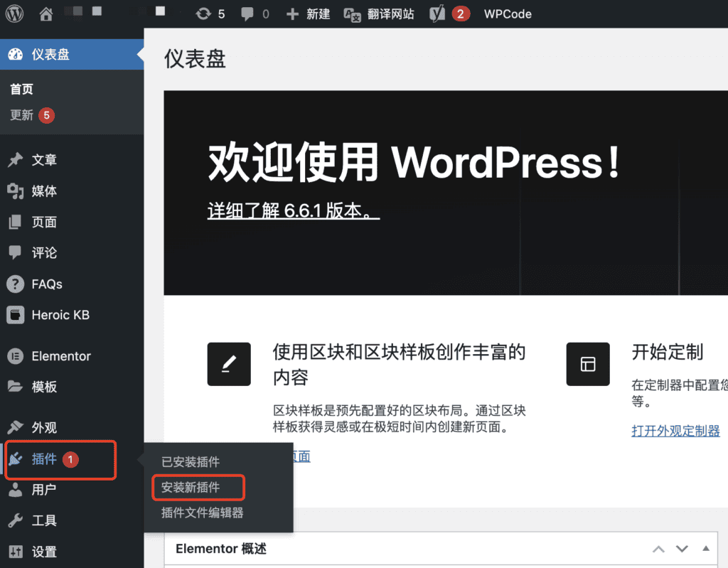
Task: Click the comment bubble icon for 评论
Action: click(x=15, y=252)
